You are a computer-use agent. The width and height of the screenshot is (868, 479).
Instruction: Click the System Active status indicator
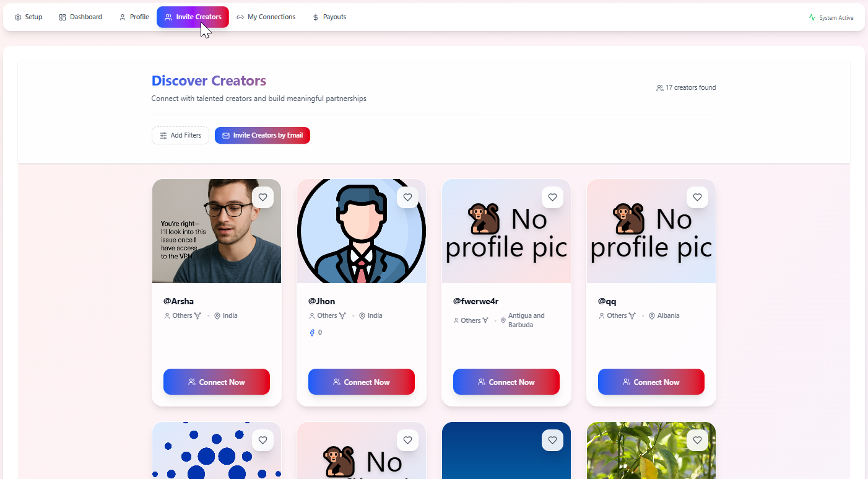(x=831, y=17)
